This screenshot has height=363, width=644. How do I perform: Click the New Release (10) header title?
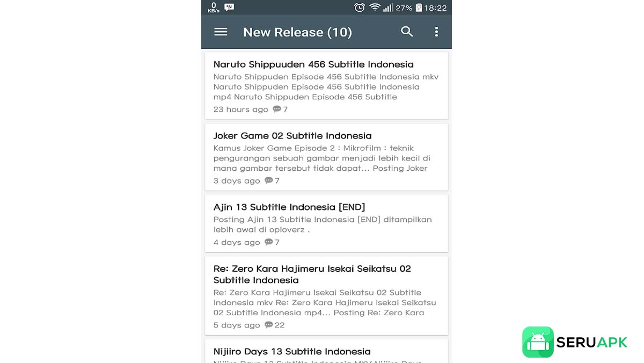[x=297, y=32]
